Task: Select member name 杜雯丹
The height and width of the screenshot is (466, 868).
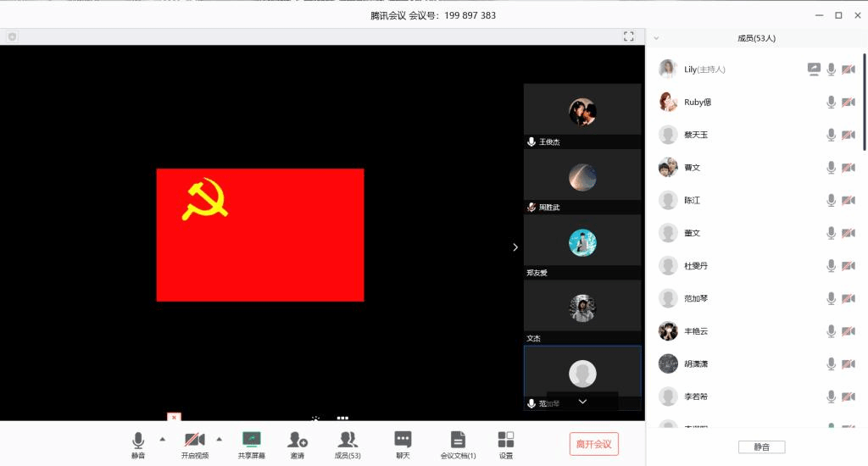Action: coord(696,266)
